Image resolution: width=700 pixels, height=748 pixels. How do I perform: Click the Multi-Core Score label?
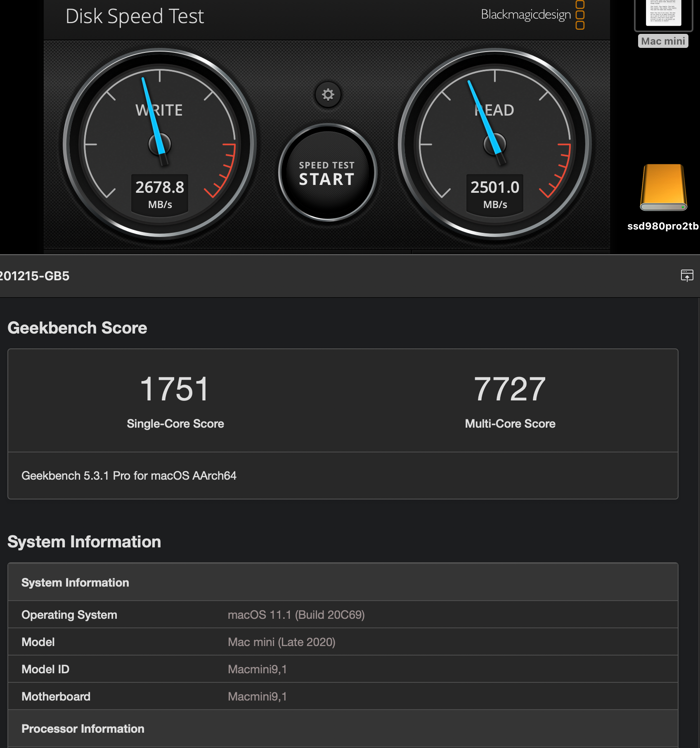pos(510,424)
